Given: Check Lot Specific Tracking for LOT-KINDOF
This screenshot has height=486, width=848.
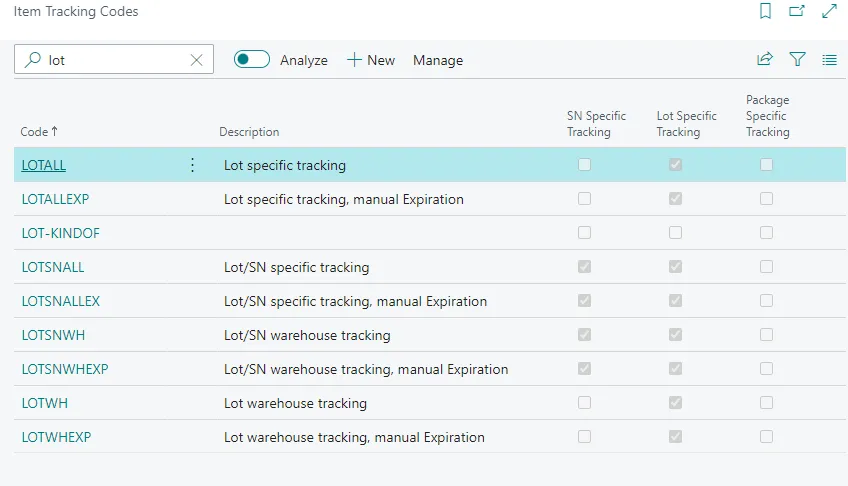Looking at the screenshot, I should [675, 233].
